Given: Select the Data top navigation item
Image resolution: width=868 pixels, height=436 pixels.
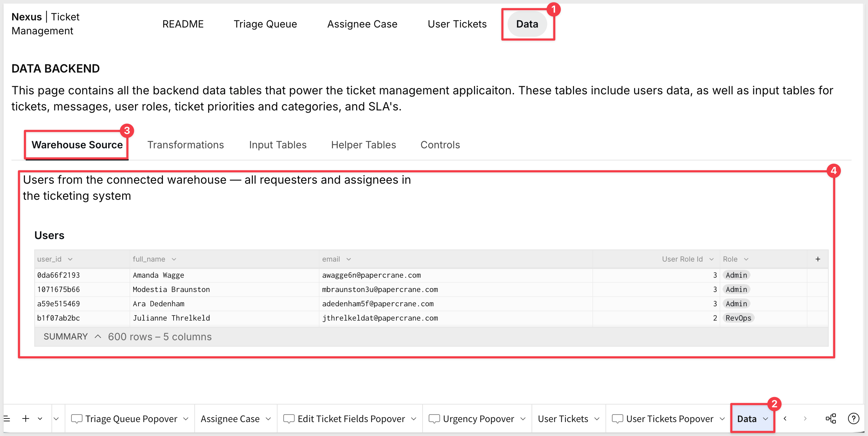Looking at the screenshot, I should 527,24.
